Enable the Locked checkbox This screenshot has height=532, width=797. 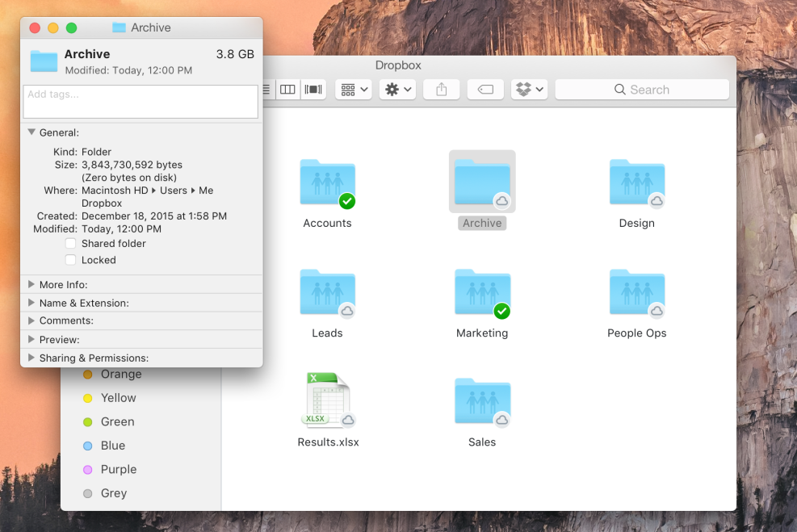coord(71,260)
